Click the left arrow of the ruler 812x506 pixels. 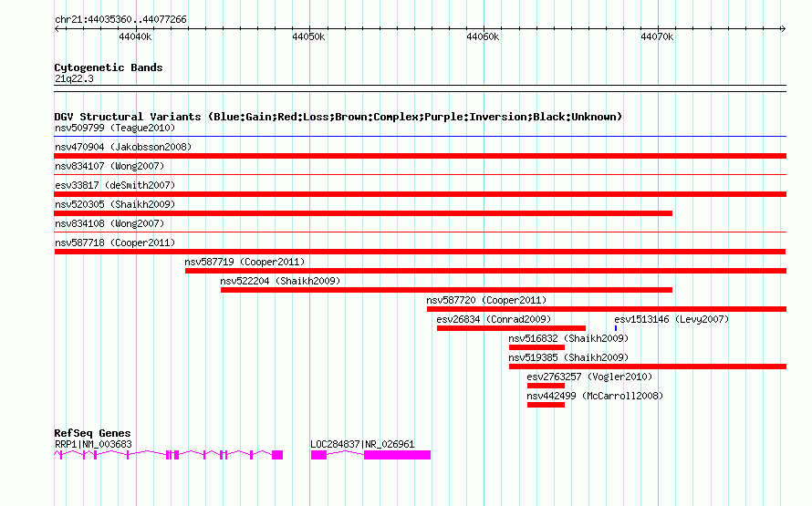pos(57,29)
